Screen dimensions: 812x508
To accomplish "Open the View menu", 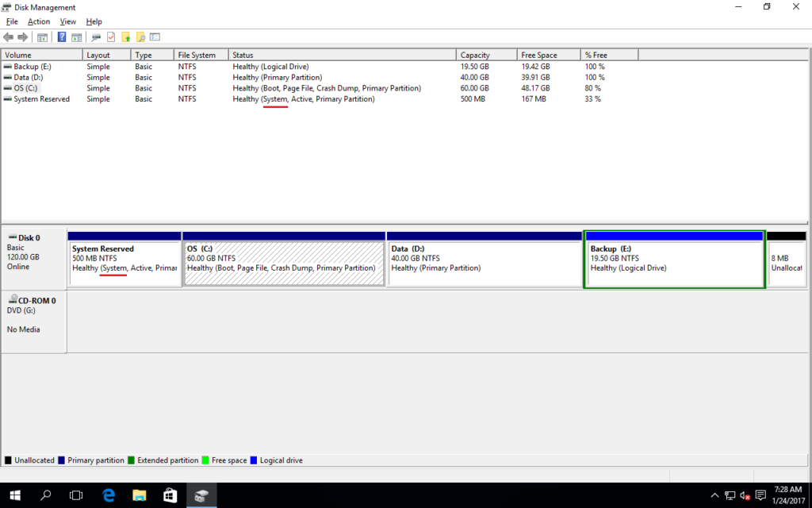I will tap(67, 21).
